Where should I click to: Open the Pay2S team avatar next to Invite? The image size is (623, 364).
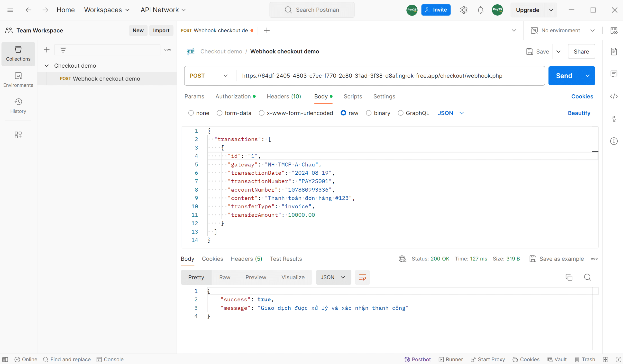pos(412,10)
